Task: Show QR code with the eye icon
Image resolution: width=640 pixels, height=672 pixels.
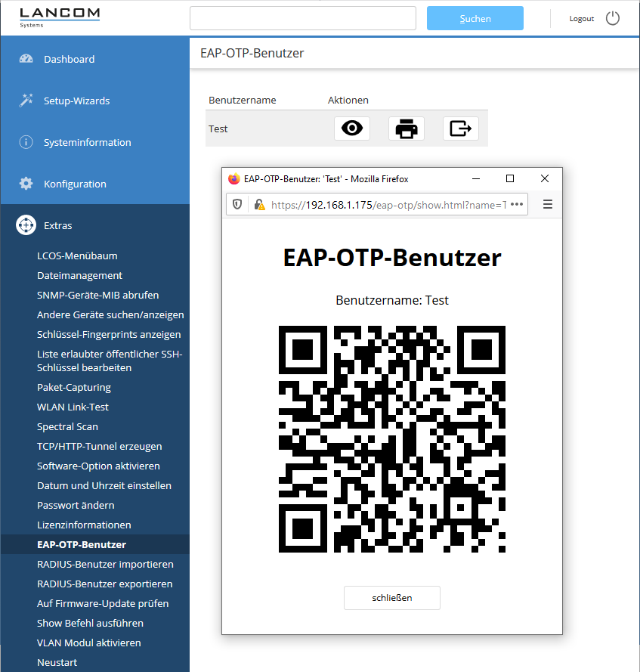Action: (352, 129)
